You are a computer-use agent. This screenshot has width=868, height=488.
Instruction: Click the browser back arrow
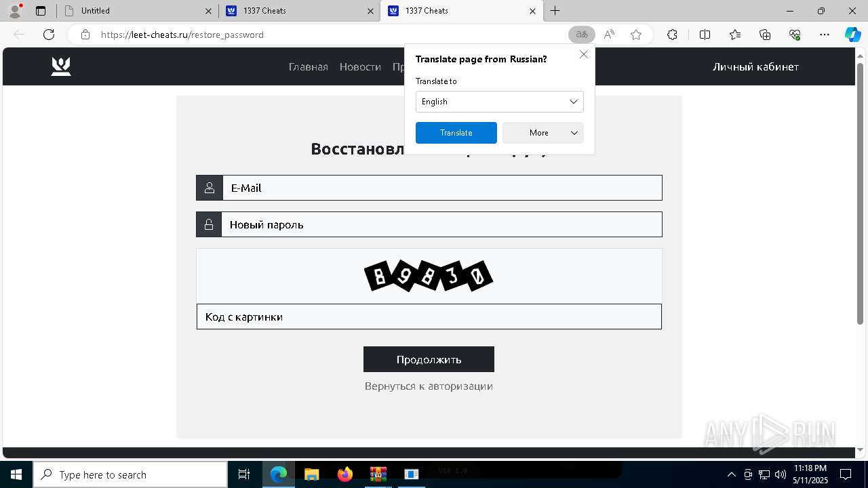(x=19, y=35)
